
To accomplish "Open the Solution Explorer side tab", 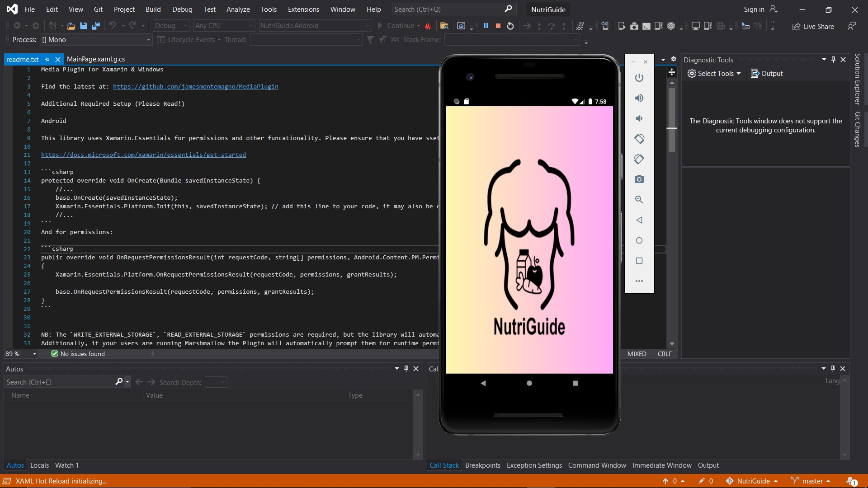I will [x=857, y=79].
